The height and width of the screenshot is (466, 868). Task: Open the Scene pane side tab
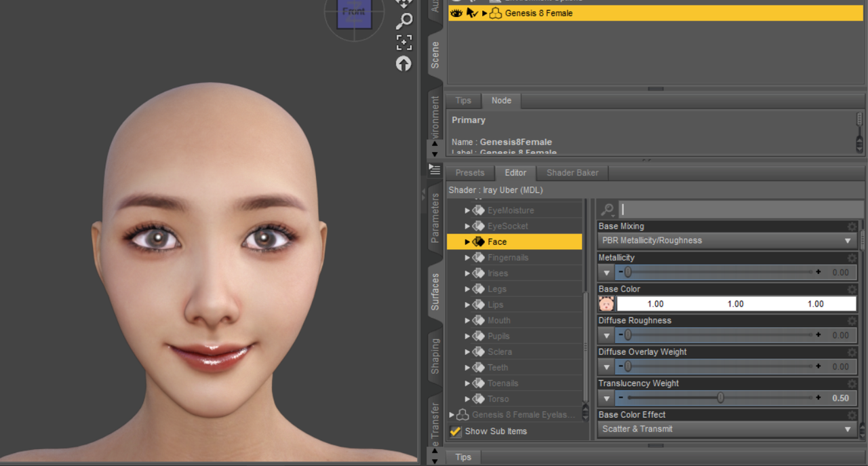[435, 55]
